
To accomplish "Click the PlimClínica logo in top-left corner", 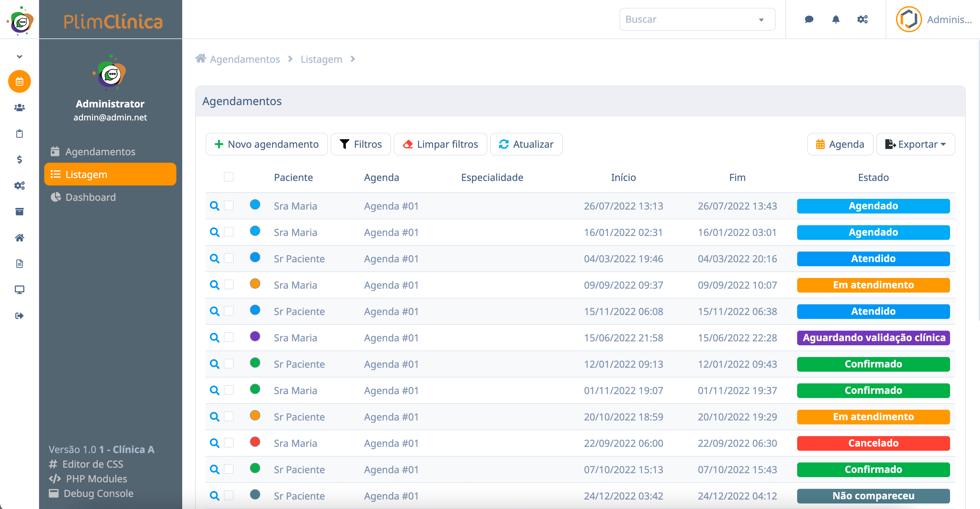I will (x=20, y=21).
